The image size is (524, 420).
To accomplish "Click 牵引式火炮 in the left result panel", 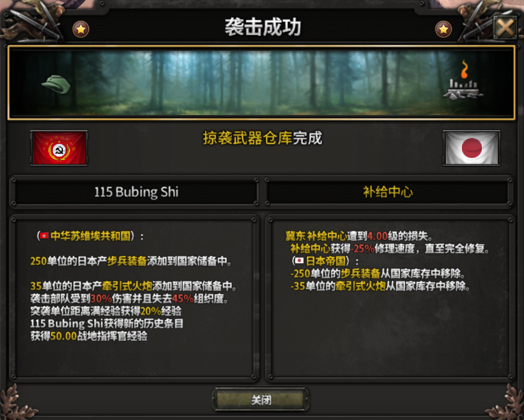I will [127, 286].
